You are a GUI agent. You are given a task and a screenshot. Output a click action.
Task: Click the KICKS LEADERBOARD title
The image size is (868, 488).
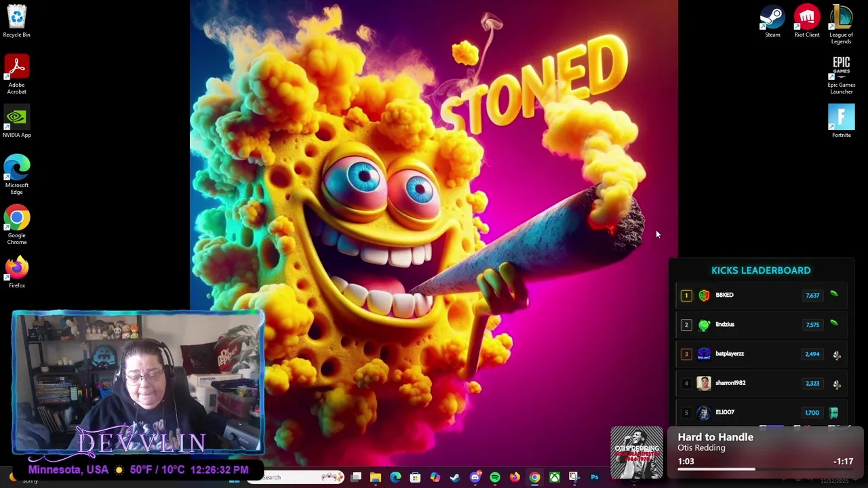pos(761,270)
